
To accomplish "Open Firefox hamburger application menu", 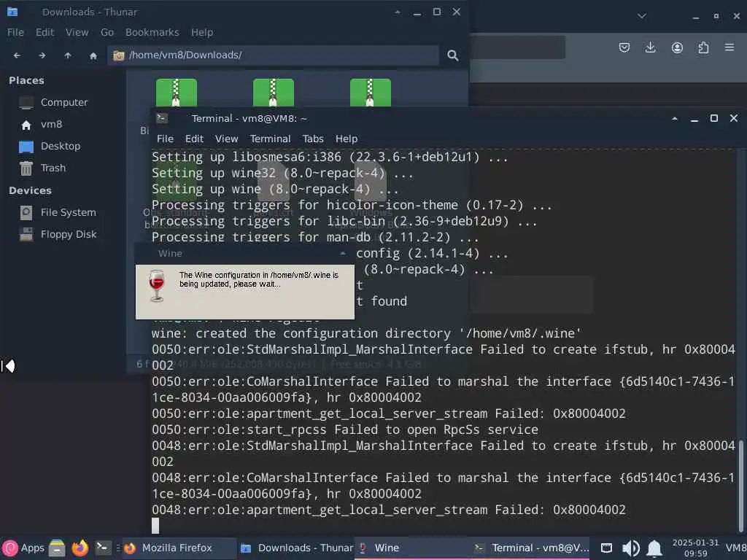I will pos(729,47).
